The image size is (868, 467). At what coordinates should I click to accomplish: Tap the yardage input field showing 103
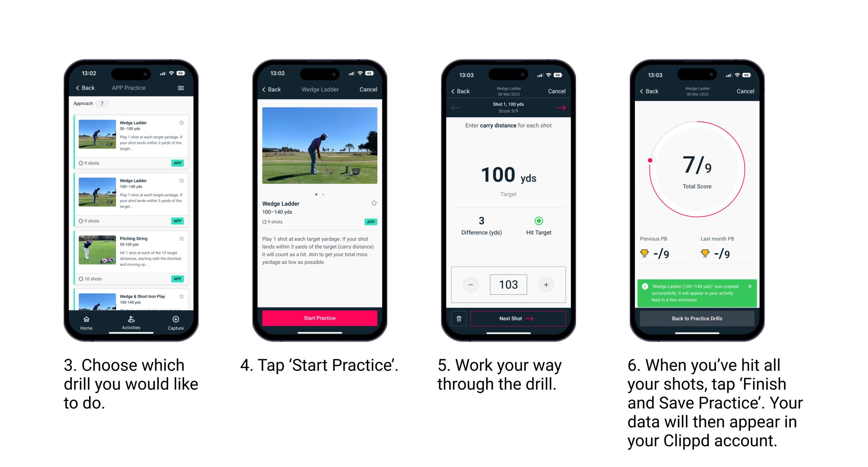[508, 284]
